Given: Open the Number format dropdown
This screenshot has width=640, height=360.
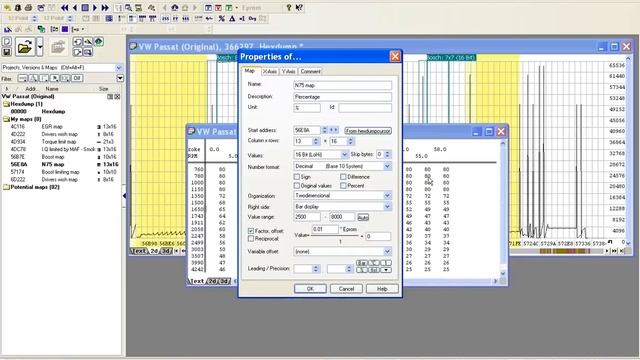Looking at the screenshot, I should click(387, 167).
